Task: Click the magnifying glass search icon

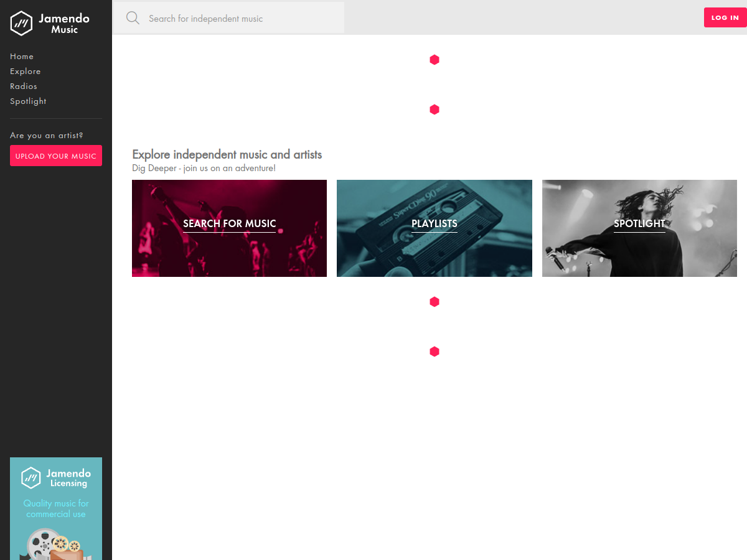Action: pos(133,18)
